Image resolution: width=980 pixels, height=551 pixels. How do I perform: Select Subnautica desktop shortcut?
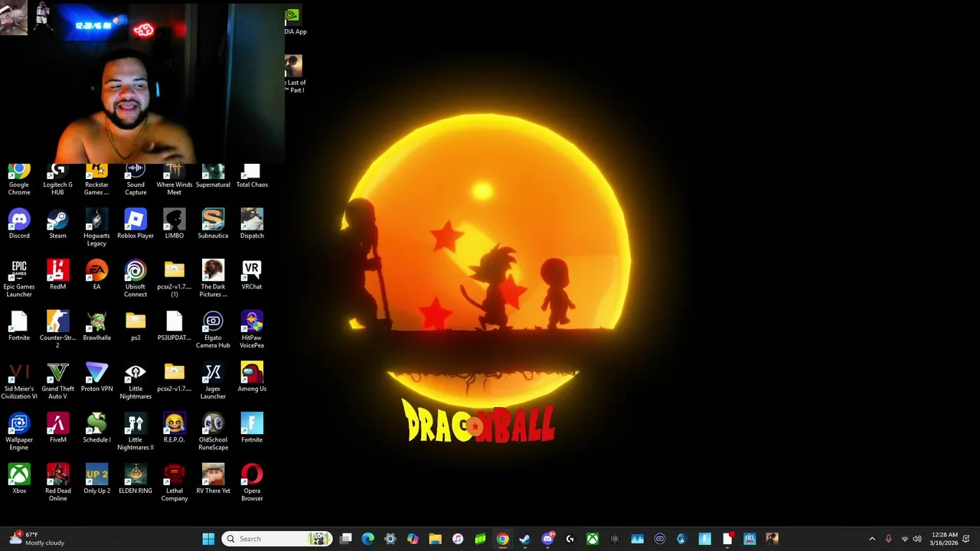[213, 223]
